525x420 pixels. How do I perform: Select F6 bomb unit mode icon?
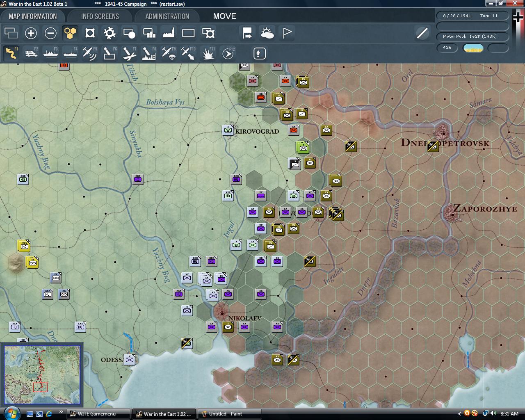pyautogui.click(x=110, y=53)
